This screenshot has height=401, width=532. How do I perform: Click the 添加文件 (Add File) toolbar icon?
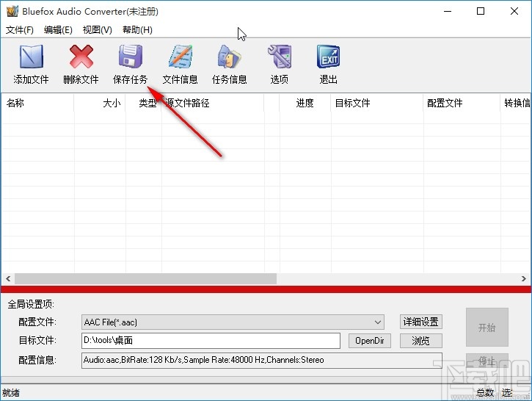tap(31, 57)
